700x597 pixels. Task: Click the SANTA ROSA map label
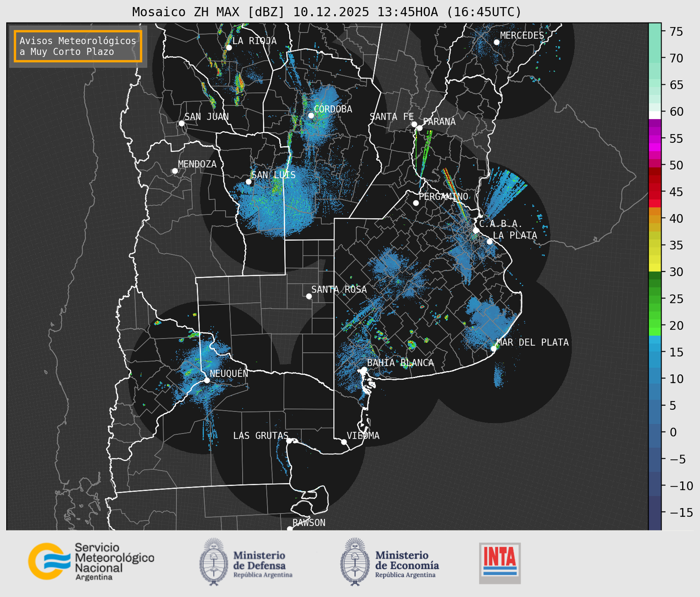(339, 290)
